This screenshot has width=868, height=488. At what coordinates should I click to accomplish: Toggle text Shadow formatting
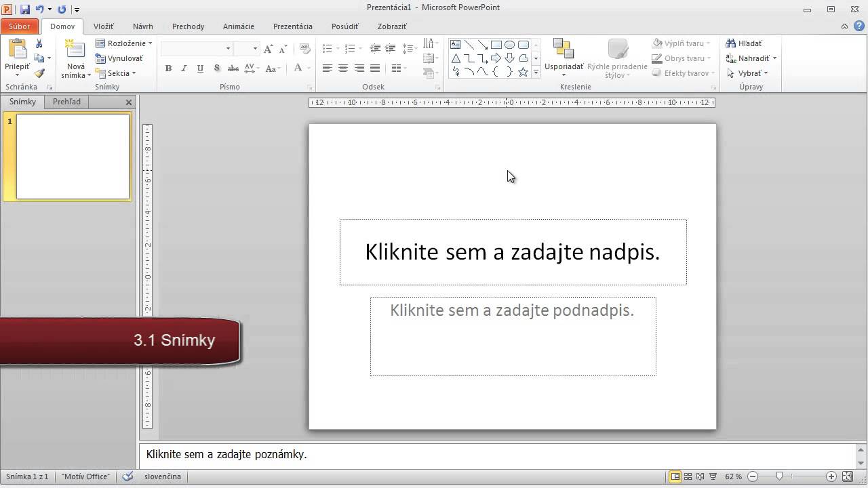[216, 68]
